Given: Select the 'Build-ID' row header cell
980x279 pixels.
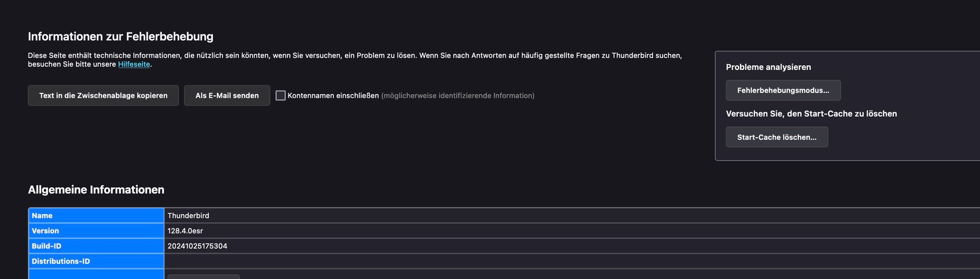Looking at the screenshot, I should click(96, 246).
